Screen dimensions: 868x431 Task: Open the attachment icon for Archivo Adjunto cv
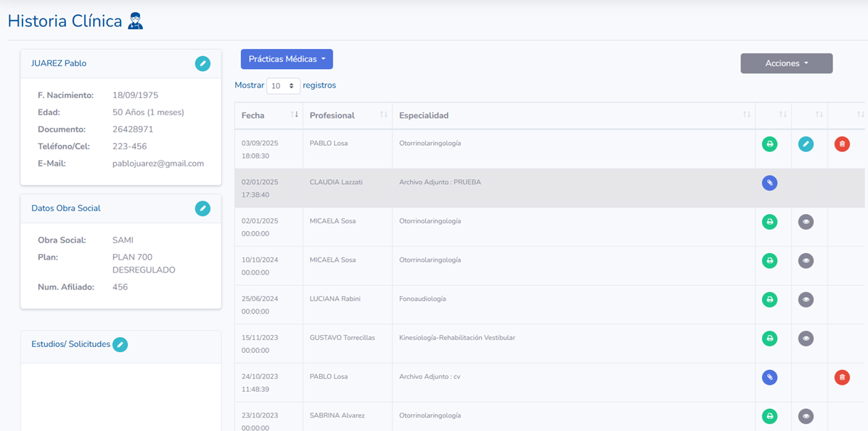coord(769,378)
